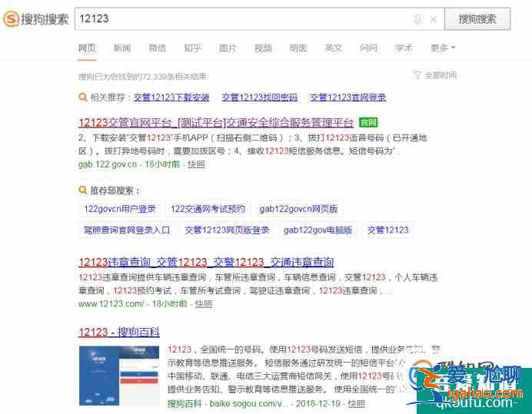Click the 搜狗百科 result thumbnail image
Image resolution: width=532 pixels, height=414 pixels.
(119, 376)
